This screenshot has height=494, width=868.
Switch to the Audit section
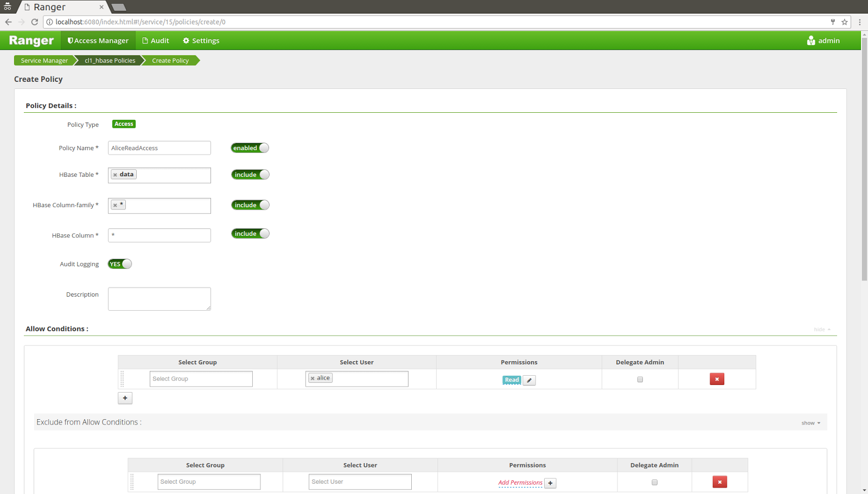(x=156, y=40)
